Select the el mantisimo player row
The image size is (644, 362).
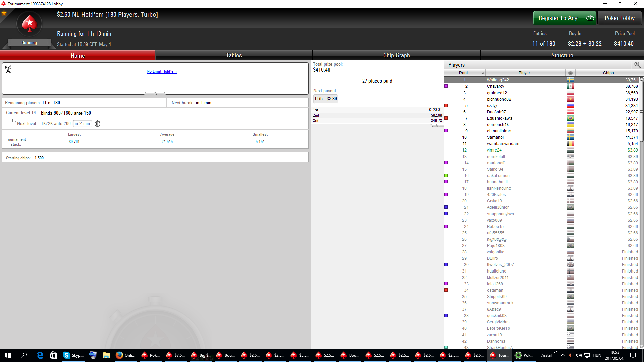tap(542, 131)
